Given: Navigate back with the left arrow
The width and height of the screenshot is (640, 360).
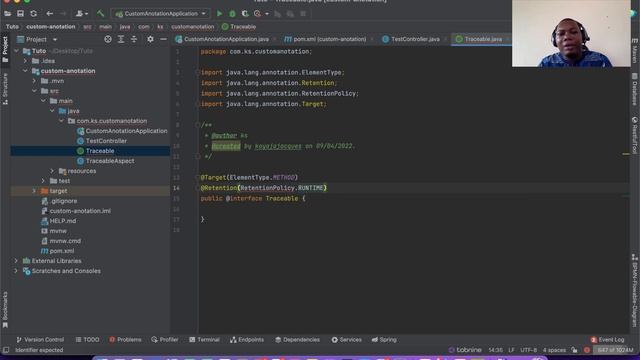Looking at the screenshot, I should coord(50,13).
